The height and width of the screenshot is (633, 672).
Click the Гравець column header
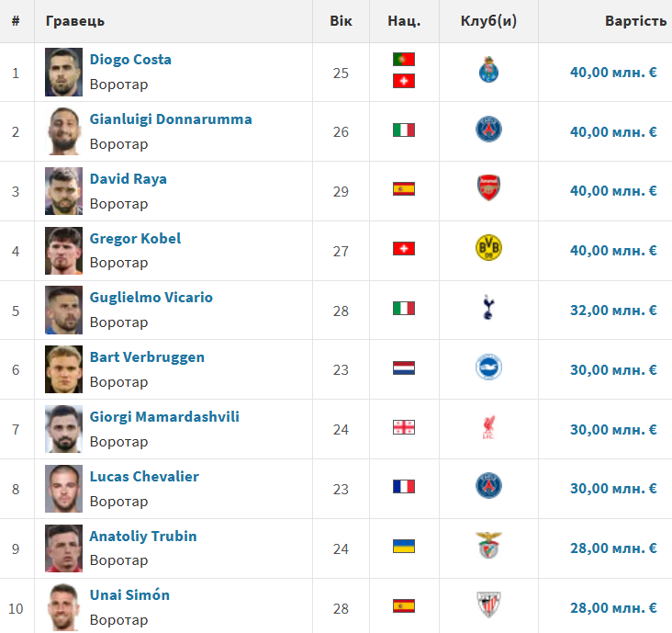[x=75, y=20]
